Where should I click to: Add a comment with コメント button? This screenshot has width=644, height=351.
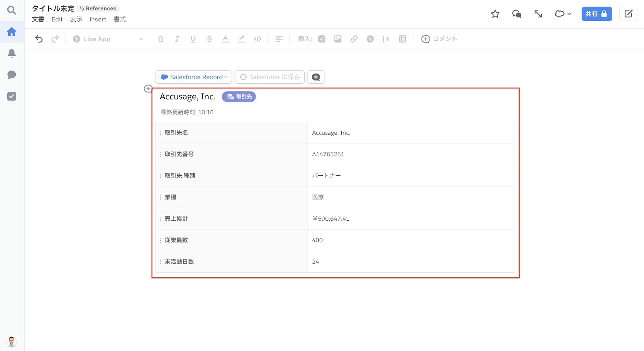coord(439,39)
